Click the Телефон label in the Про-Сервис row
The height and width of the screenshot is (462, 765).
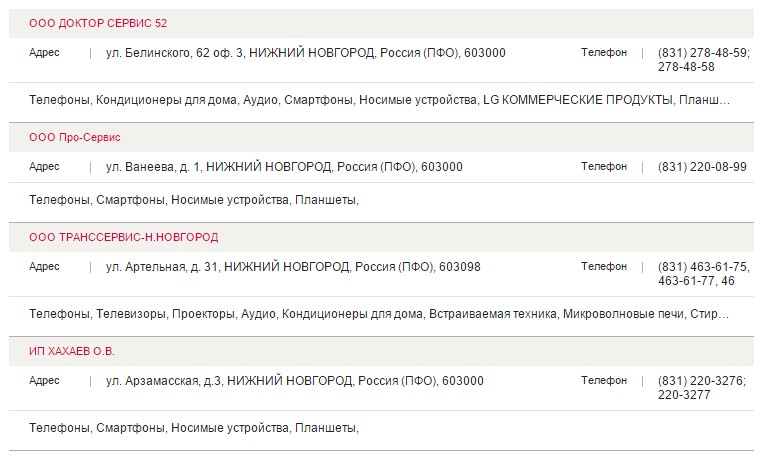point(604,167)
